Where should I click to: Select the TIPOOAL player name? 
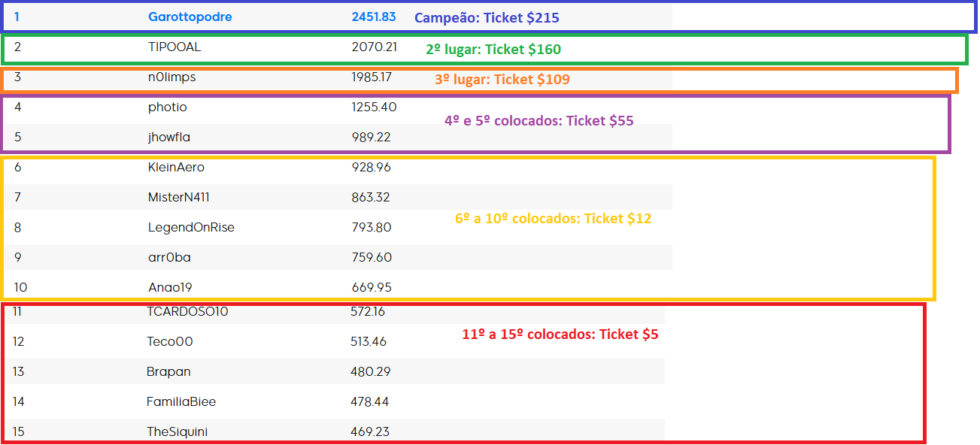(x=174, y=47)
